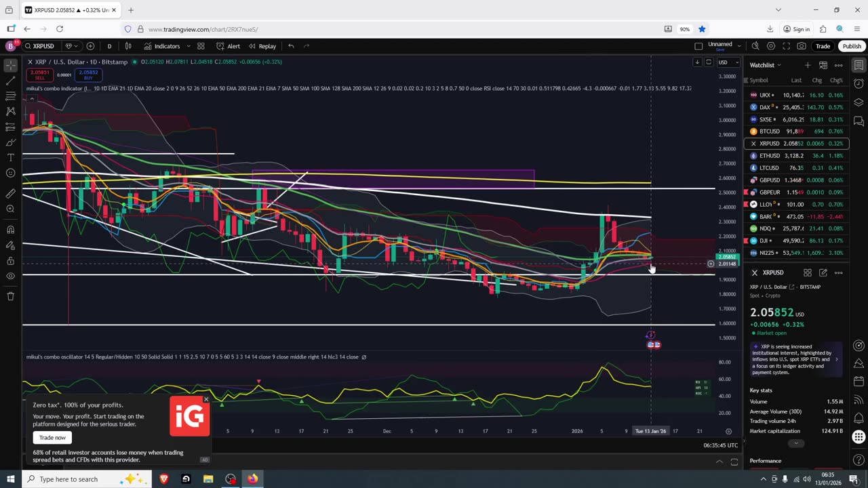
Task: Enter fullscreen mode
Action: click(787, 46)
